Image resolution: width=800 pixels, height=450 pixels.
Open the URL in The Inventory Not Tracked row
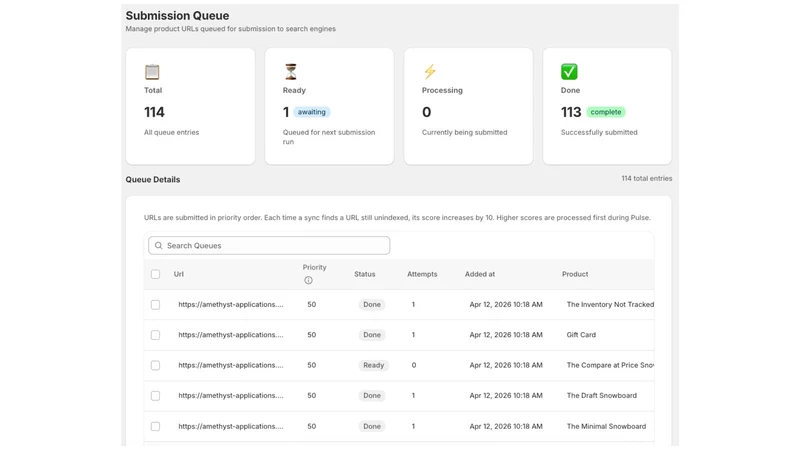(231, 304)
